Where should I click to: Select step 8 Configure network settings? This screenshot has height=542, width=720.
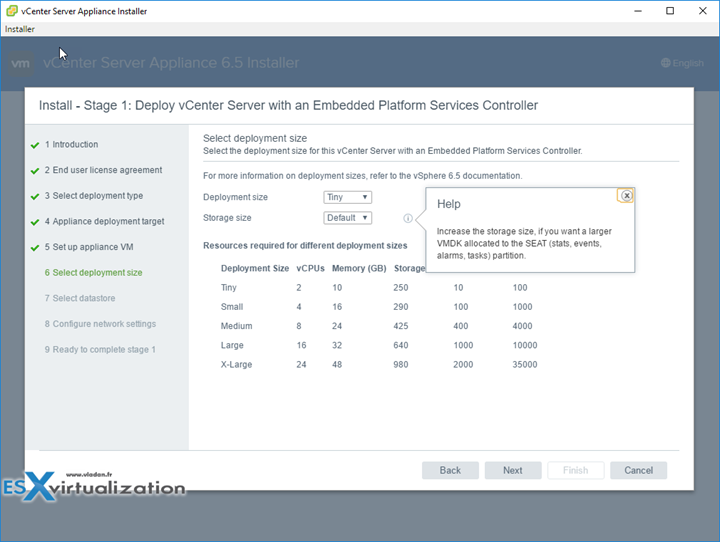click(x=100, y=324)
